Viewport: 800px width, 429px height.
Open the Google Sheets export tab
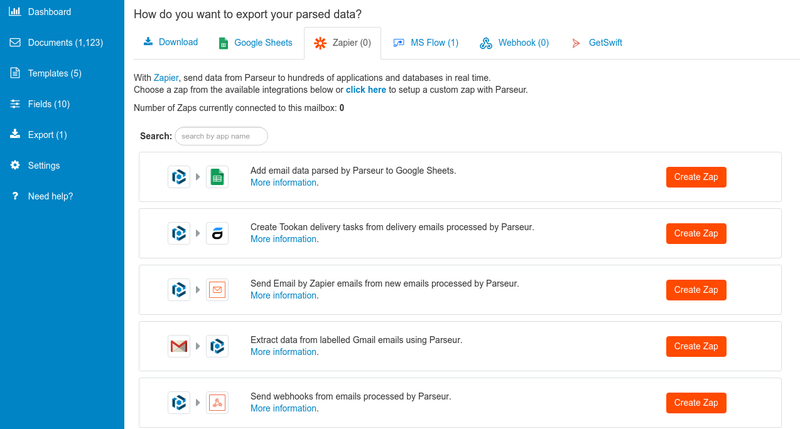click(x=255, y=43)
